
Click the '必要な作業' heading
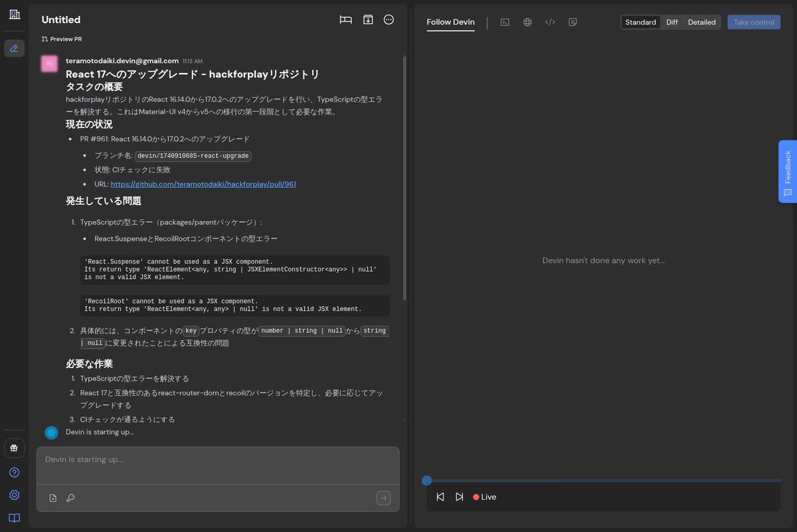pos(89,364)
